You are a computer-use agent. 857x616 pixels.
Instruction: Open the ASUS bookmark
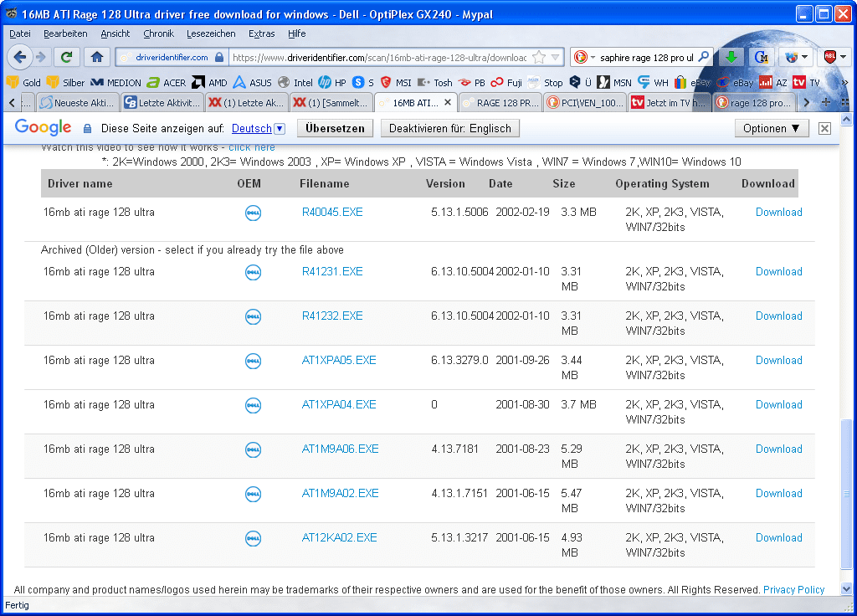coord(252,83)
